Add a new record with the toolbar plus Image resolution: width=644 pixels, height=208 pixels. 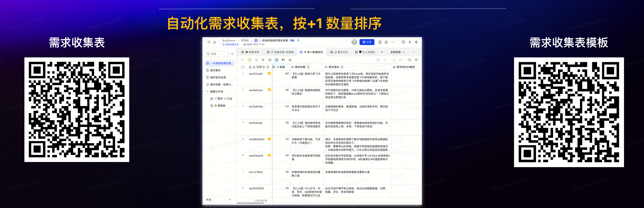pyautogui.click(x=242, y=60)
